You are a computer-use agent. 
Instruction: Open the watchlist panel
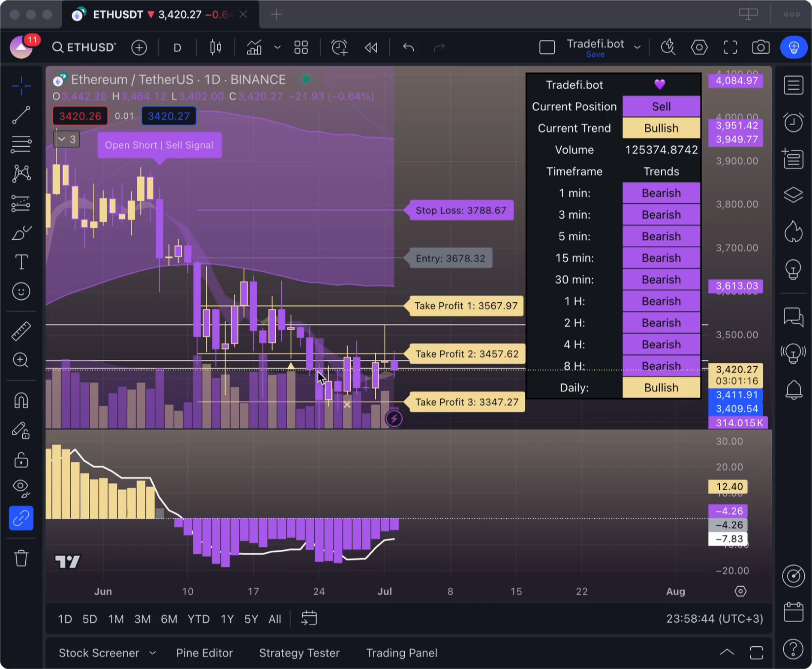(x=793, y=85)
